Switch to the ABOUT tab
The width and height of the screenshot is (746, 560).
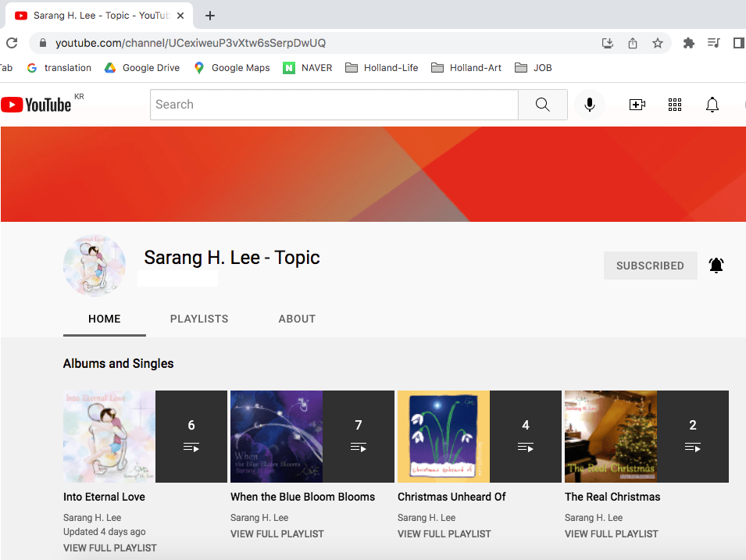(x=297, y=319)
